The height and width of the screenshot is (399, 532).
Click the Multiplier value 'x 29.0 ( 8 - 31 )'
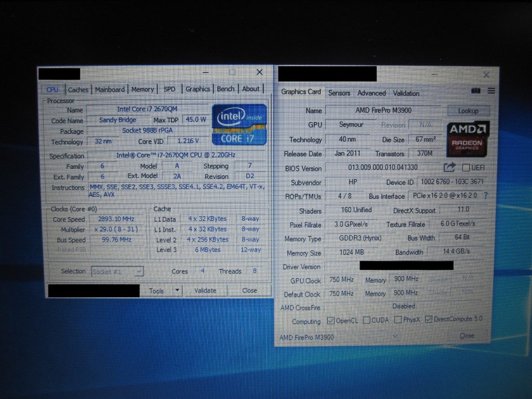(x=116, y=229)
